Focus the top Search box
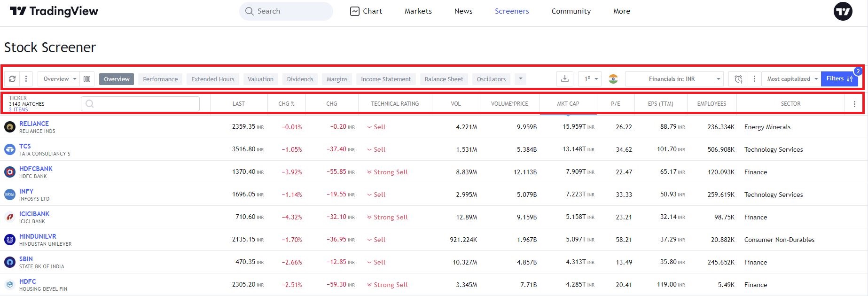The height and width of the screenshot is (296, 868). tap(286, 11)
